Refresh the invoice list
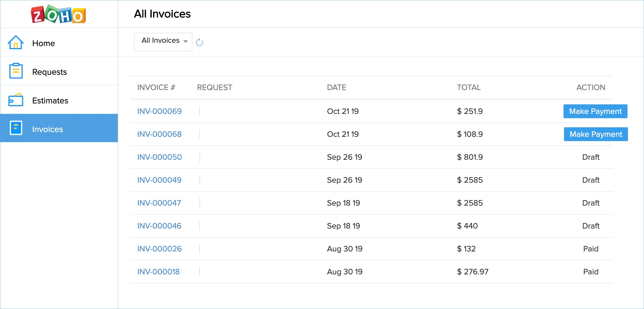 pos(199,43)
